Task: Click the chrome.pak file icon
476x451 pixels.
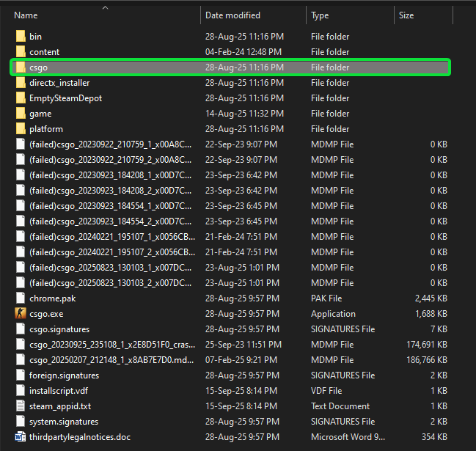Action: point(21,298)
